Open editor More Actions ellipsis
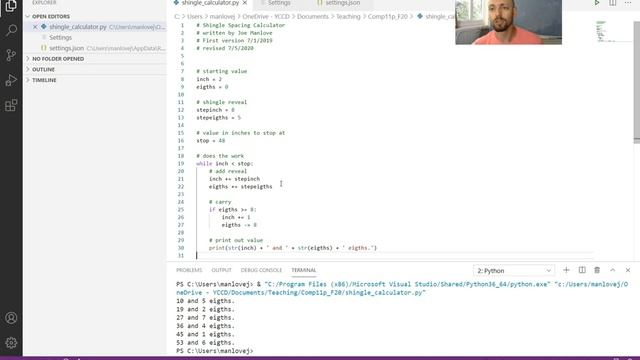This screenshot has width=640, height=360. click(628, 3)
